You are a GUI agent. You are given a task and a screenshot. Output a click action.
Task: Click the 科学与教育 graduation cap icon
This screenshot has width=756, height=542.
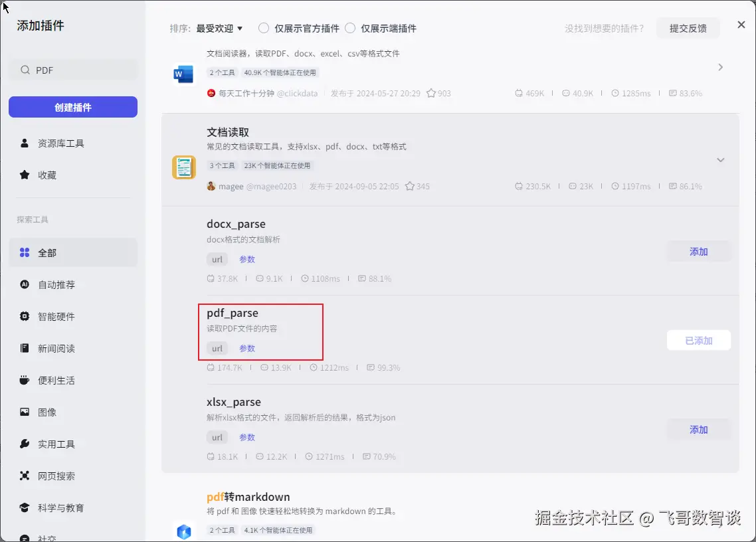tap(25, 507)
